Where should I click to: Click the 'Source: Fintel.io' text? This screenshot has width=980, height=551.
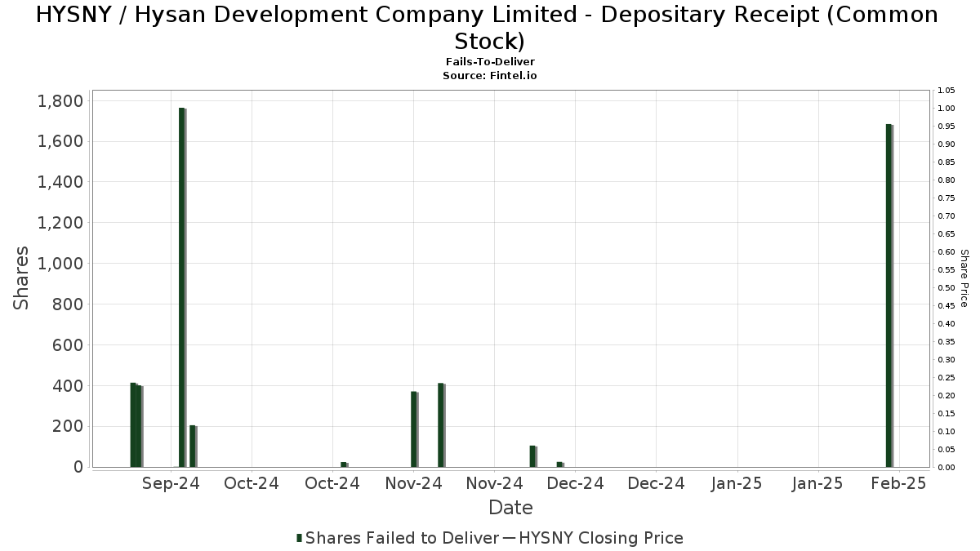(x=490, y=75)
